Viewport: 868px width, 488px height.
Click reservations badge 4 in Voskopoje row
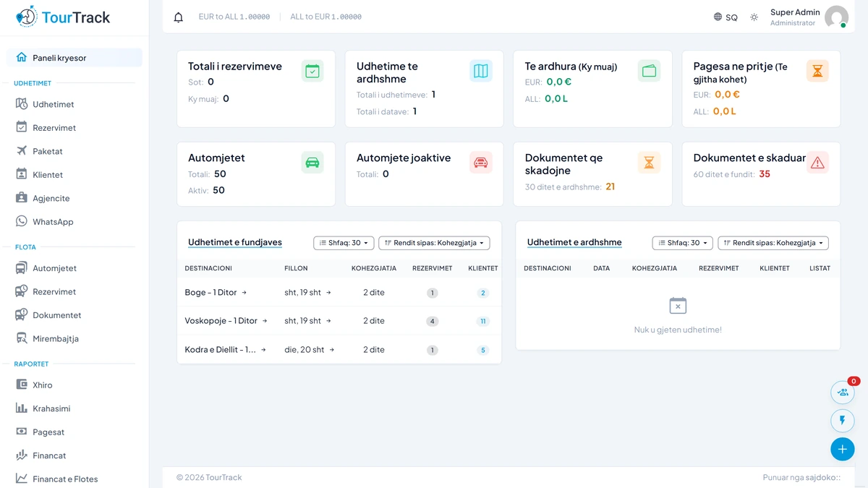coord(433,321)
